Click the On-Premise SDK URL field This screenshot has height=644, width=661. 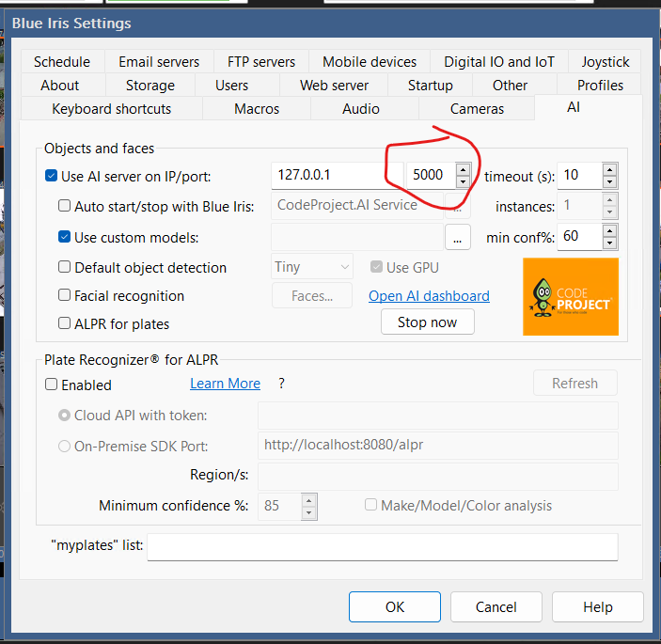(438, 446)
